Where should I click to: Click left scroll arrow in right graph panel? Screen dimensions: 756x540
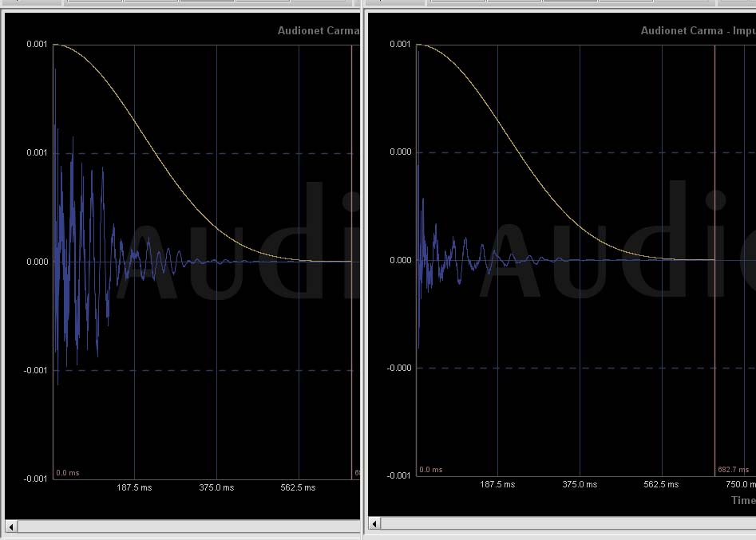point(375,524)
